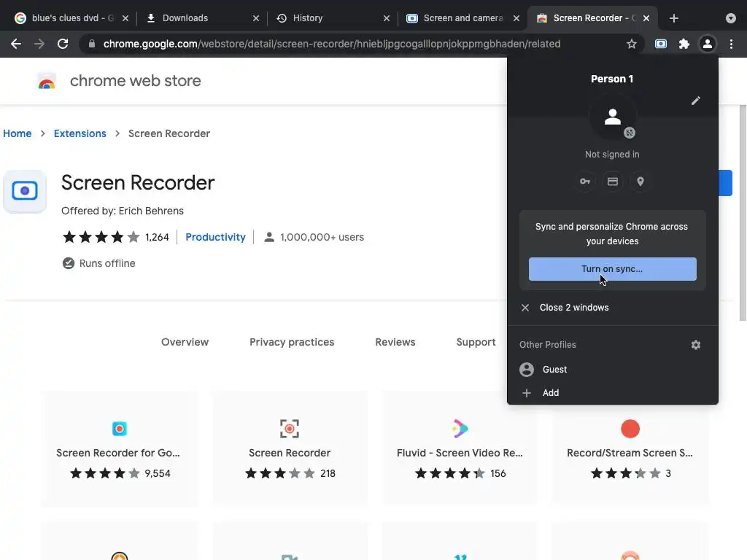Close the Downloads tab
747x560 pixels.
pyautogui.click(x=256, y=18)
